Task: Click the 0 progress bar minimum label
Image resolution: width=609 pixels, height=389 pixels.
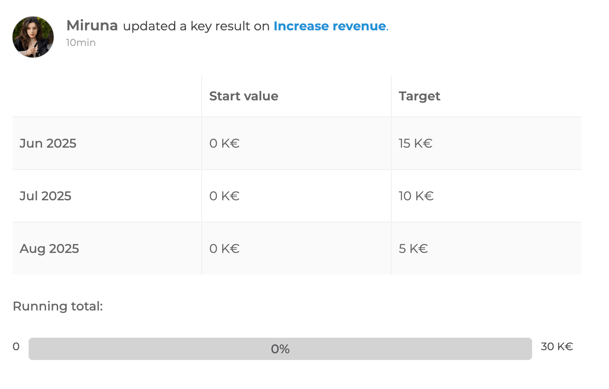Action: 16,346
